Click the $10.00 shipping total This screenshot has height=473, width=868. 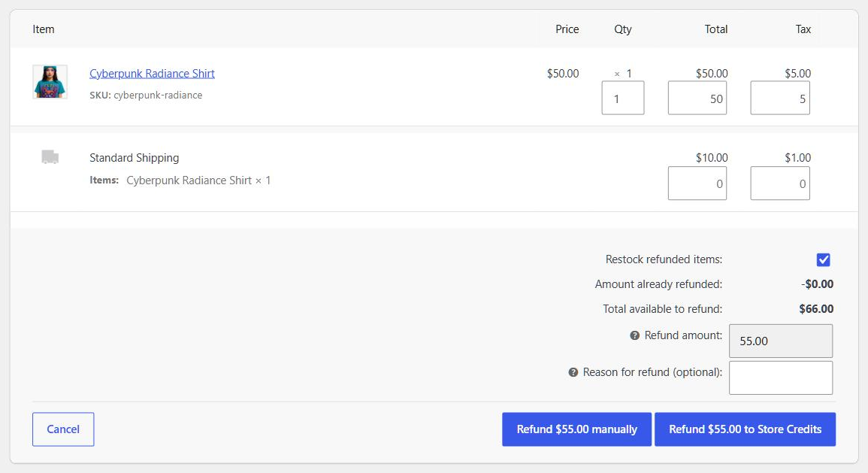(x=712, y=158)
